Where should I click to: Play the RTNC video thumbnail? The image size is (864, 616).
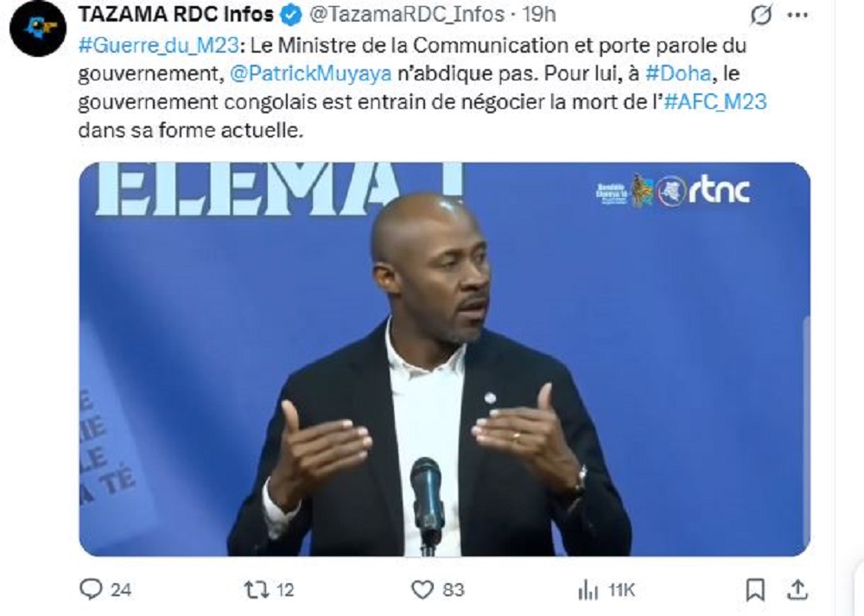click(x=445, y=359)
